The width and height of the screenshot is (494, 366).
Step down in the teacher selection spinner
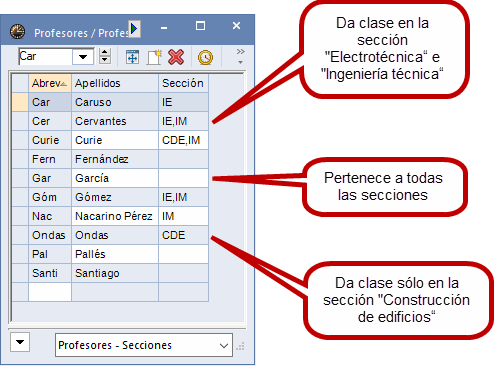click(x=105, y=60)
